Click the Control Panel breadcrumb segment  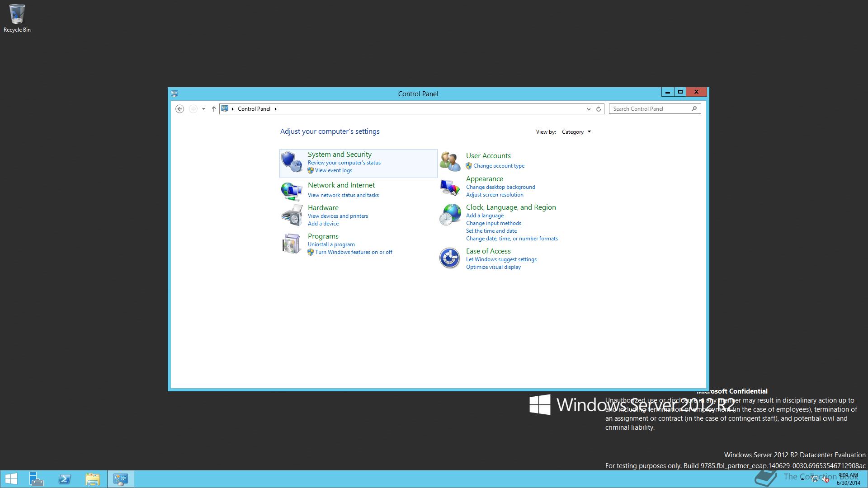click(x=254, y=109)
